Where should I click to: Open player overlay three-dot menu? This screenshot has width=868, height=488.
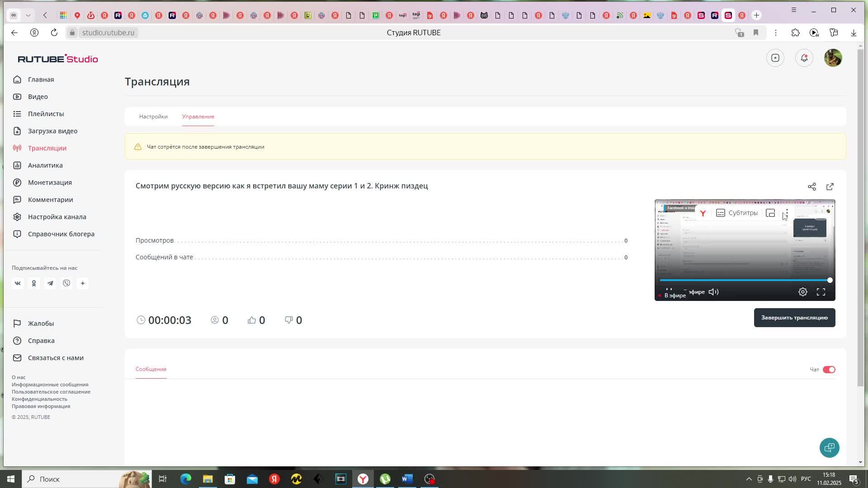787,213
